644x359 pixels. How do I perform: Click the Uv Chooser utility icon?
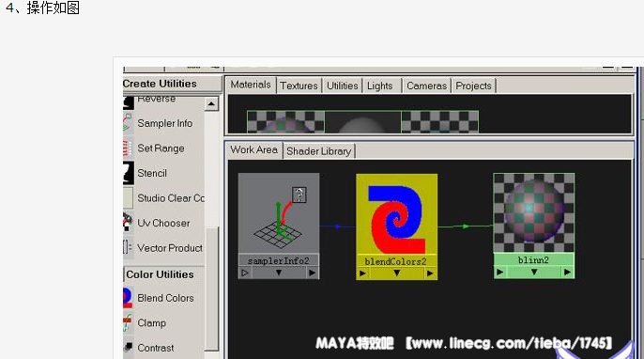[x=128, y=223]
